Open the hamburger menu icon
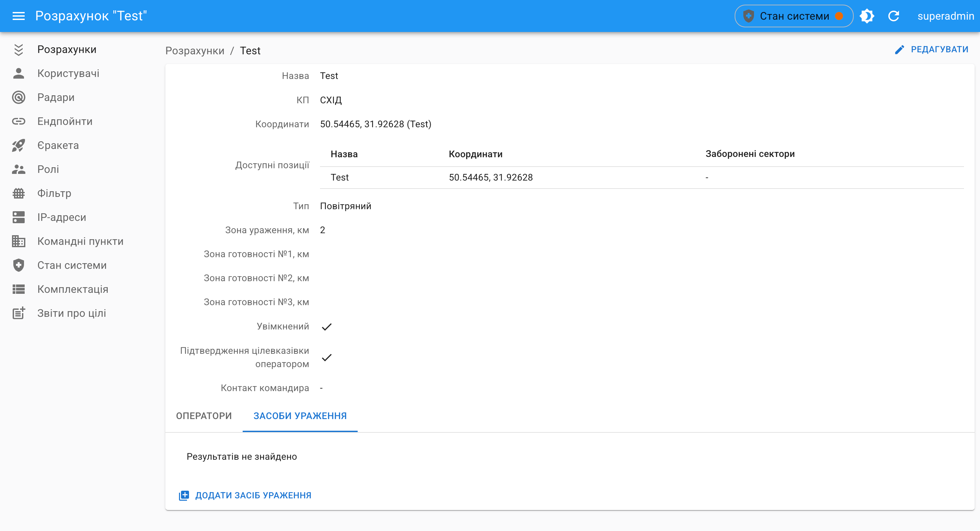Screen dimensions: 980x531 18,16
